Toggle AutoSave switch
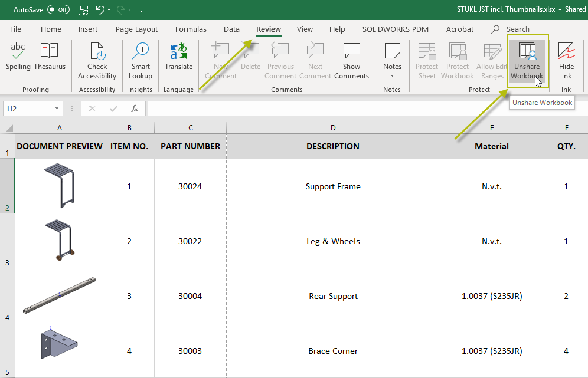The height and width of the screenshot is (378, 588). [58, 10]
